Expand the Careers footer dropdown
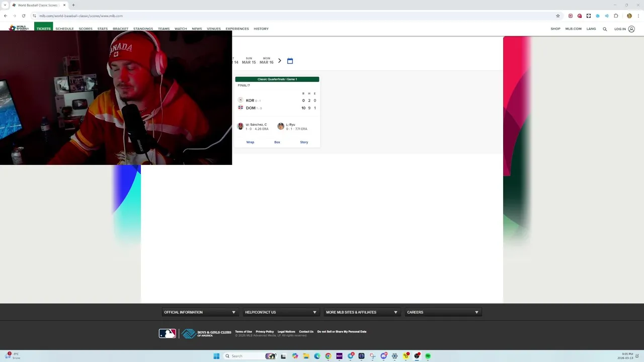644x362 pixels. 443,312
